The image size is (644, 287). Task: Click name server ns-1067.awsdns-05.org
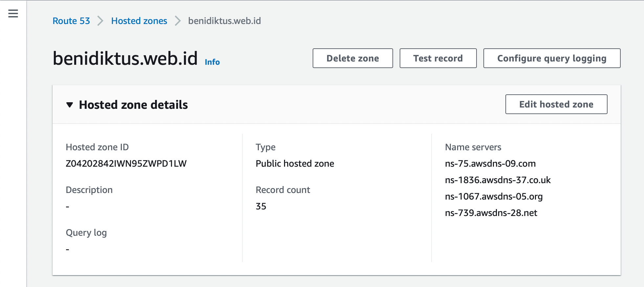tap(494, 196)
